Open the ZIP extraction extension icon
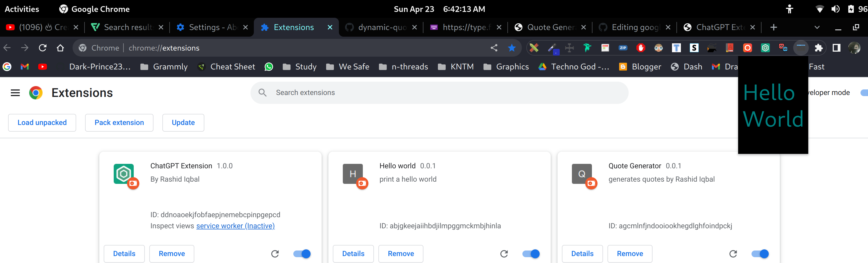 623,48
